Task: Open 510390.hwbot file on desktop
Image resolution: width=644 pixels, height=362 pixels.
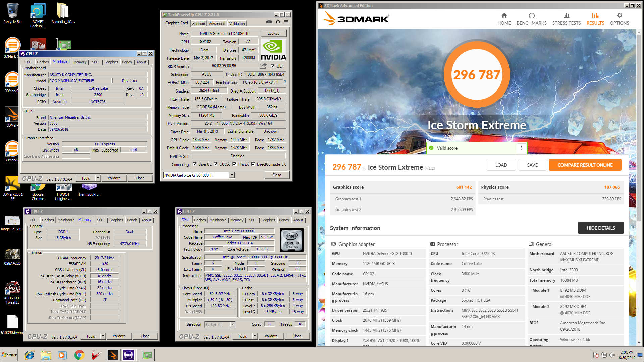Action: tap(12, 324)
